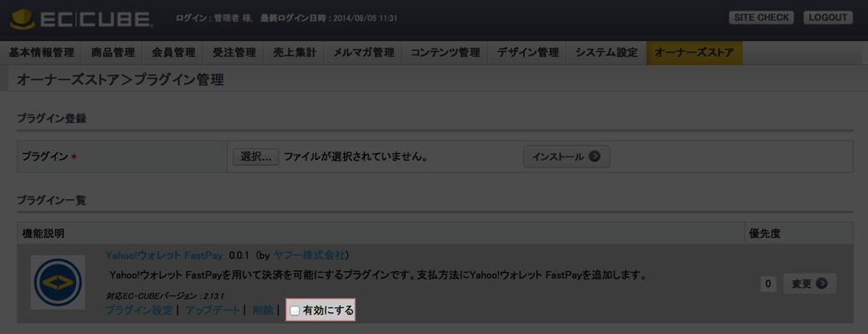Viewport: 868px width, 334px height.
Task: Click the オーナーズストア>プラグイン管理 page heading
Action: click(121, 80)
